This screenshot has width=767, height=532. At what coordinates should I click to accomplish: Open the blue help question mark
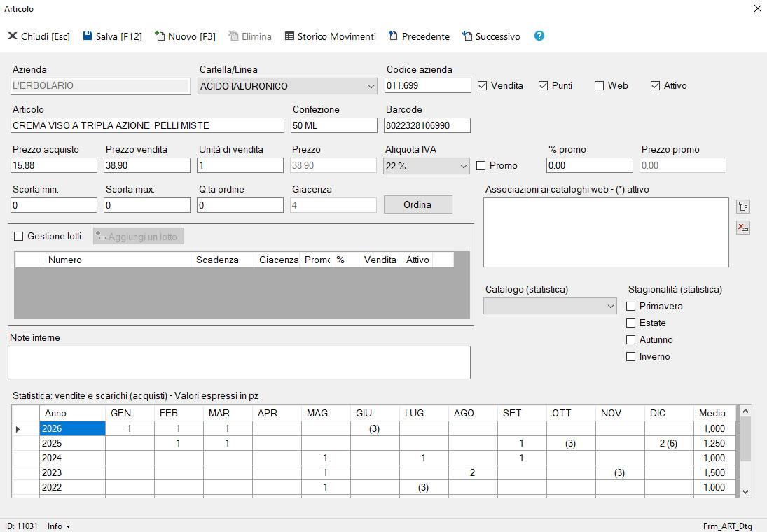539,36
